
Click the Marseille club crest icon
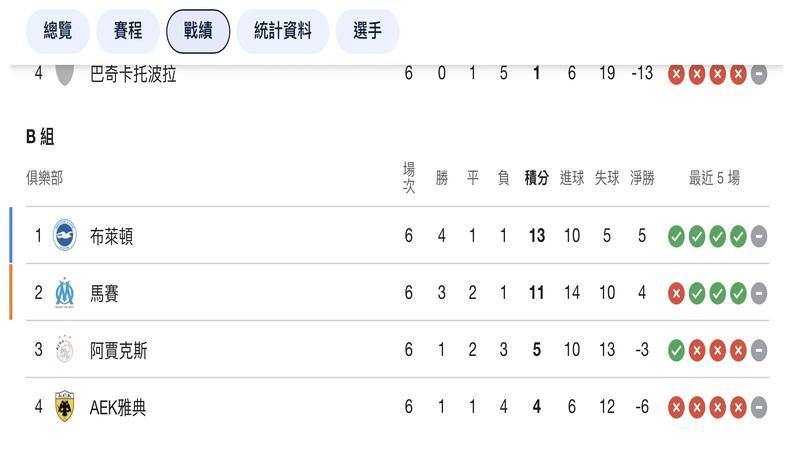coord(65,293)
